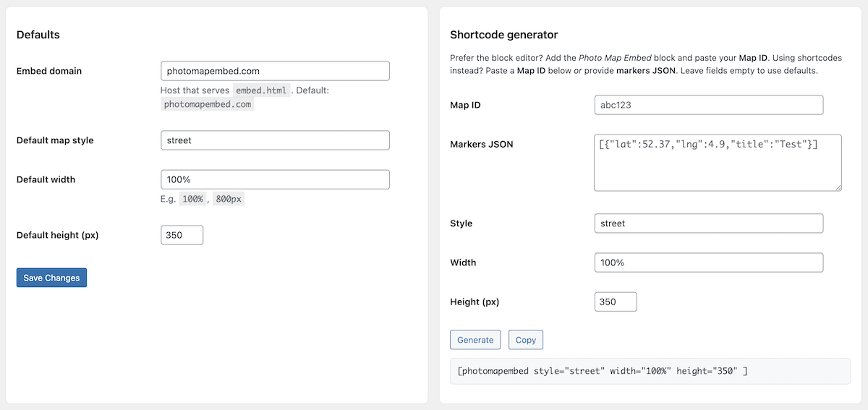Click the shortcode generator Style field

[708, 223]
